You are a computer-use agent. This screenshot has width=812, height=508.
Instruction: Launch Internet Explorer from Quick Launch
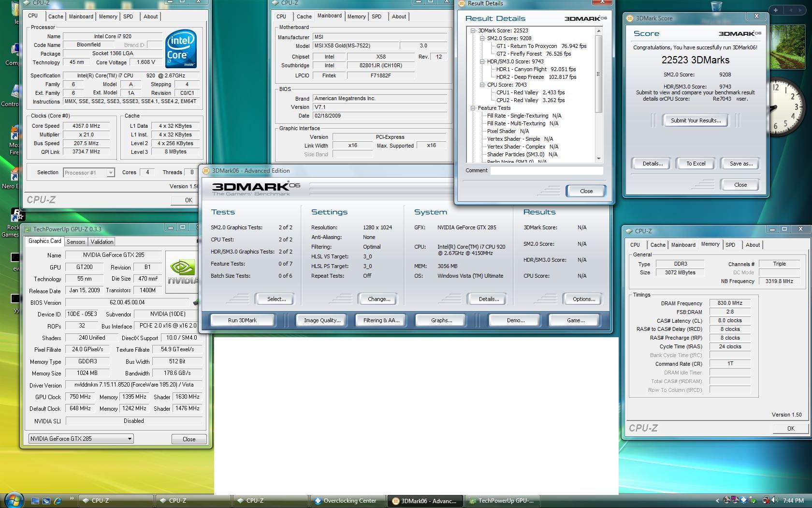pos(58,501)
